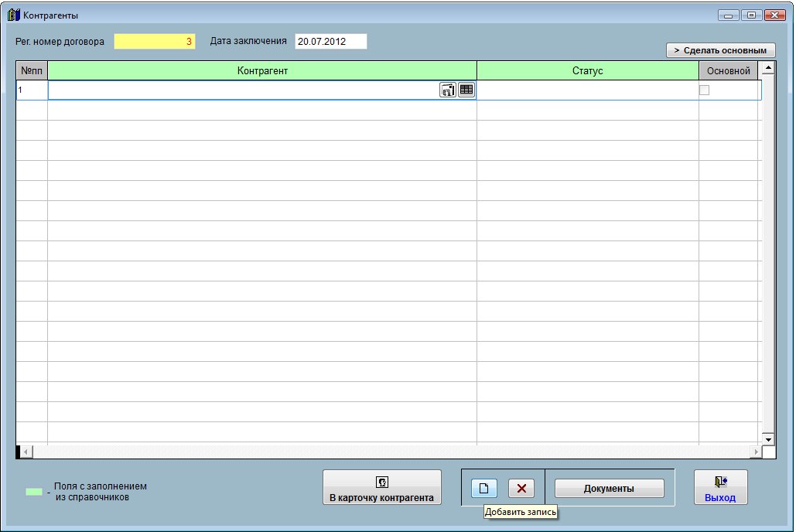Click the №пп column header
Screen dimensions: 796x532
[x=32, y=70]
